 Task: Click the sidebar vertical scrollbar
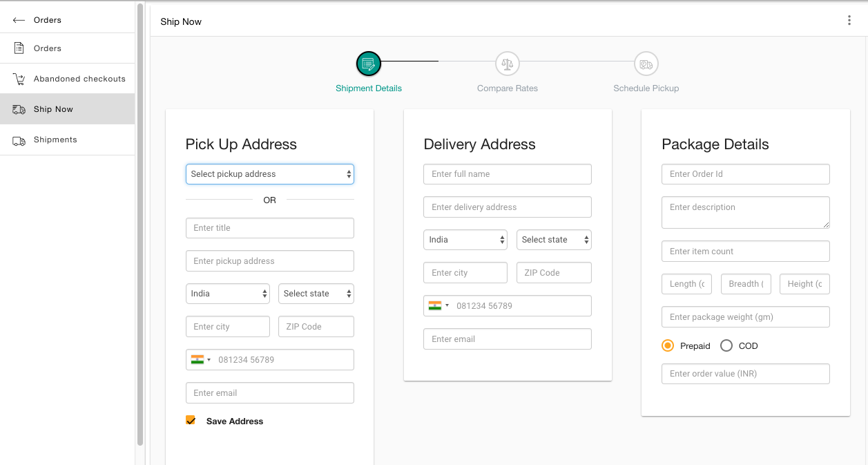point(140,225)
